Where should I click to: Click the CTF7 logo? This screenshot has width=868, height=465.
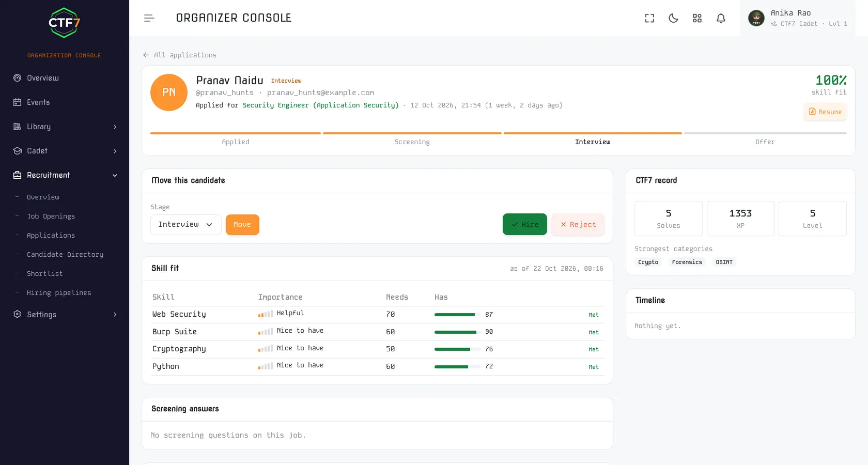[64, 23]
